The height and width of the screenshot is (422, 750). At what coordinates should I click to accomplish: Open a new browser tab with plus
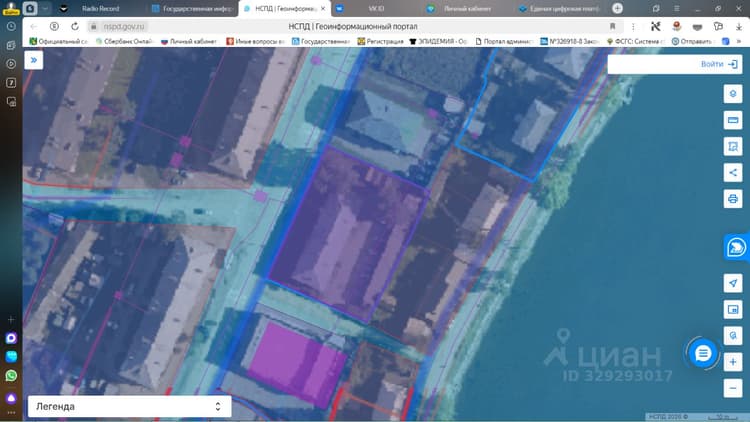coord(618,8)
